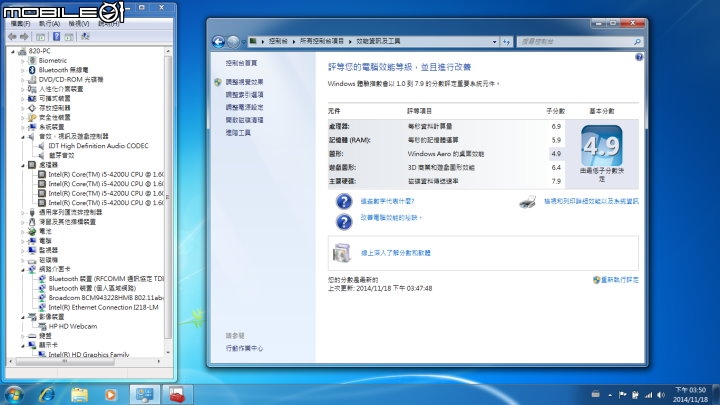This screenshot has height=405, width=720.
Task: Open 行動作業中心 link at sidebar bottom
Action: [244, 349]
